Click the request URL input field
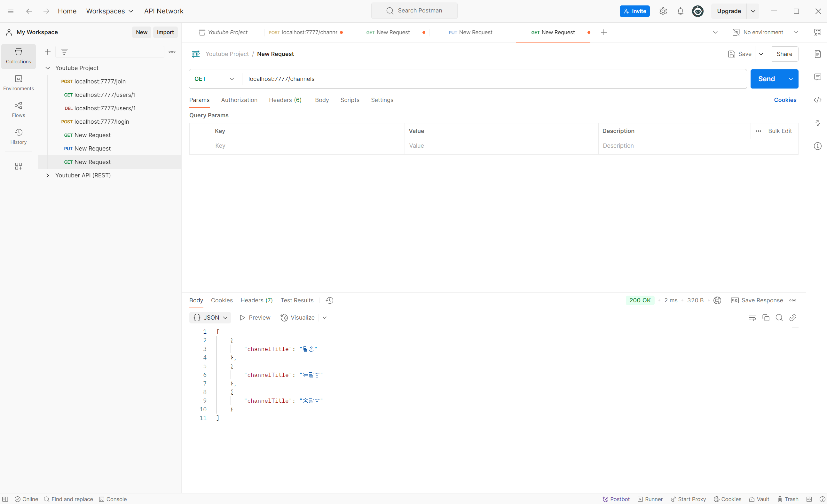The image size is (827, 504). point(494,79)
